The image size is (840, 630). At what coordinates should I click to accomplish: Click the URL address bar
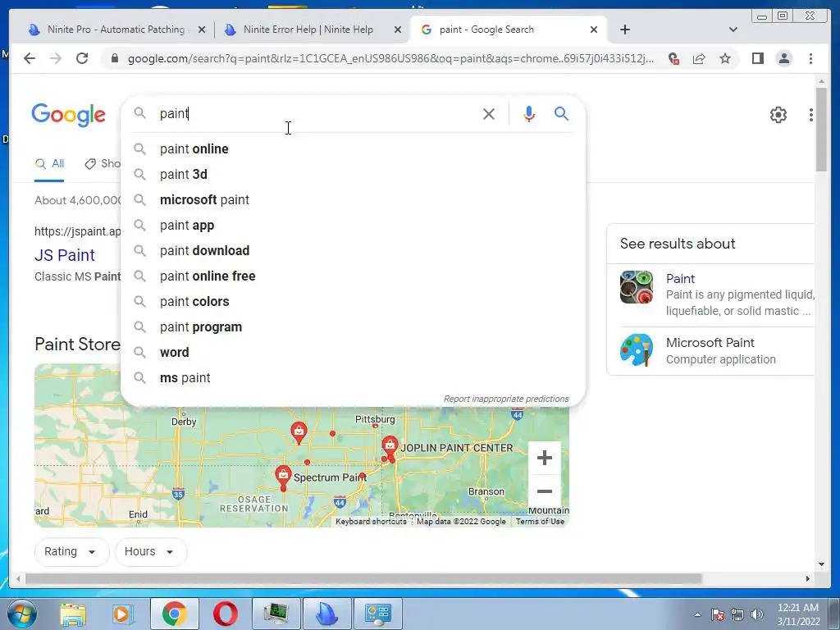click(390, 58)
